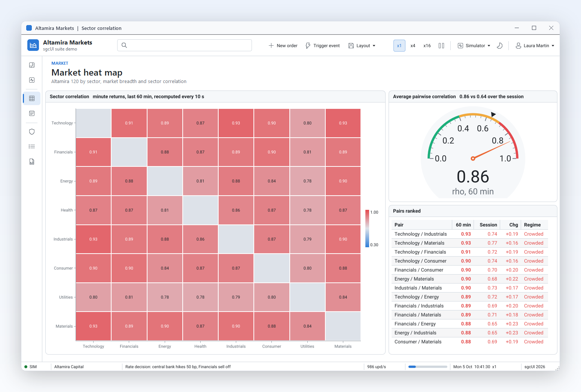Click the Technology–Financials 0.91 cell in Technology row
This screenshot has height=392, width=581.
129,123
